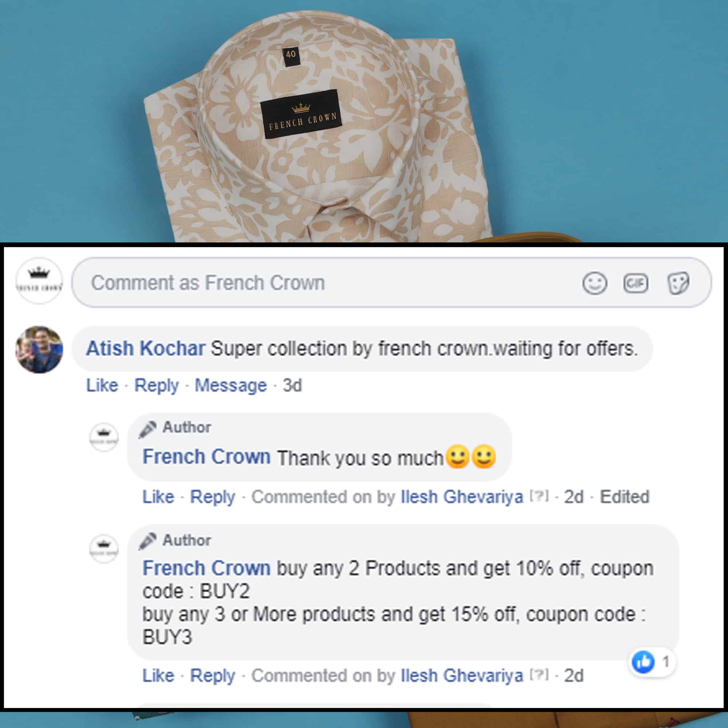The image size is (728, 728).
Task: Open Ilesh Ghevariya link under first reply
Action: pos(462,496)
